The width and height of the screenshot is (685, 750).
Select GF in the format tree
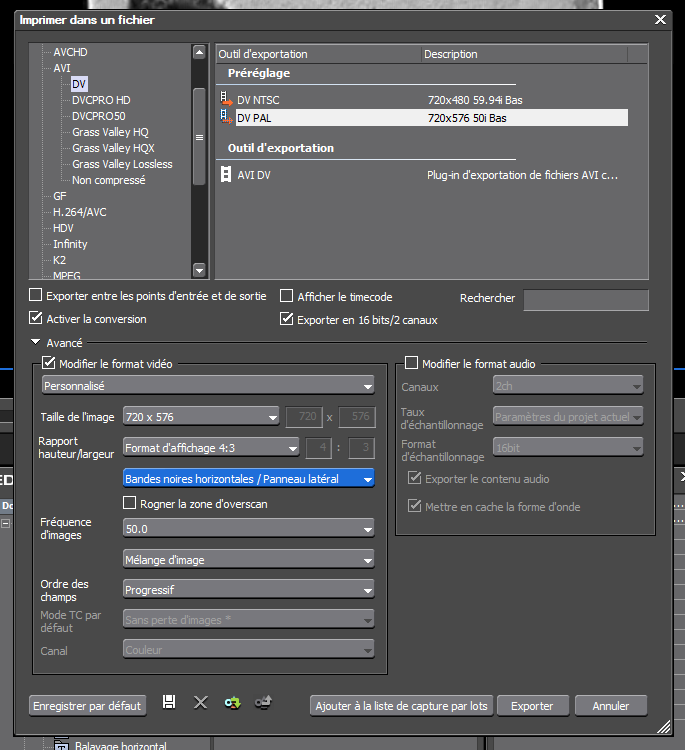coord(60,196)
